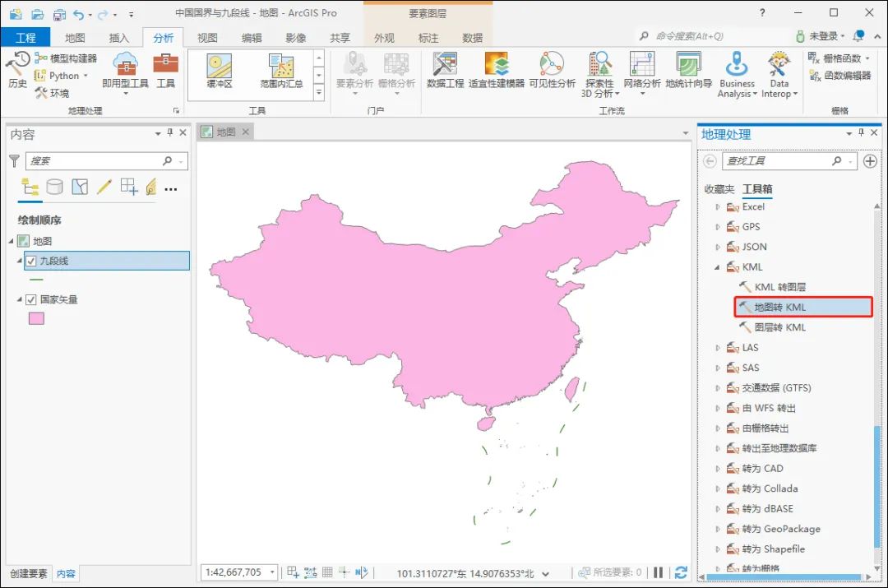Open the 数据工程 Data Engineering tool
Screen dimensions: 888x588
point(445,74)
